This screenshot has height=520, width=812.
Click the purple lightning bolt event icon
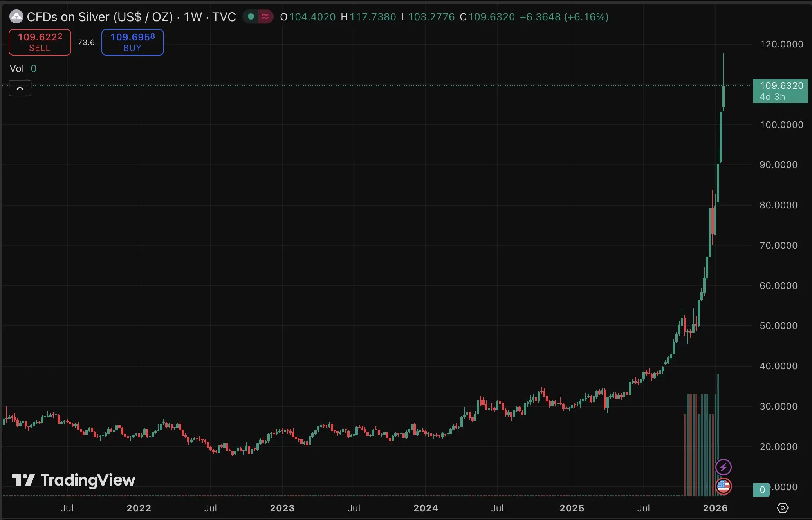click(x=723, y=467)
